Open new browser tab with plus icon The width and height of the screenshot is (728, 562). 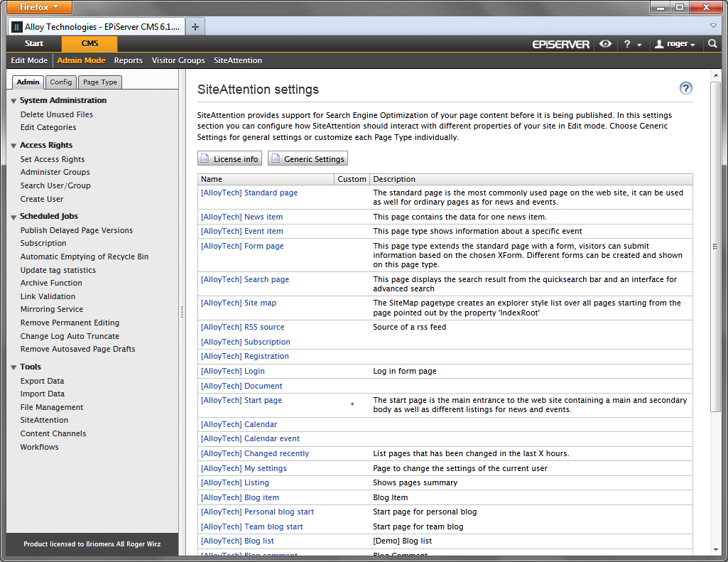pyautogui.click(x=195, y=27)
